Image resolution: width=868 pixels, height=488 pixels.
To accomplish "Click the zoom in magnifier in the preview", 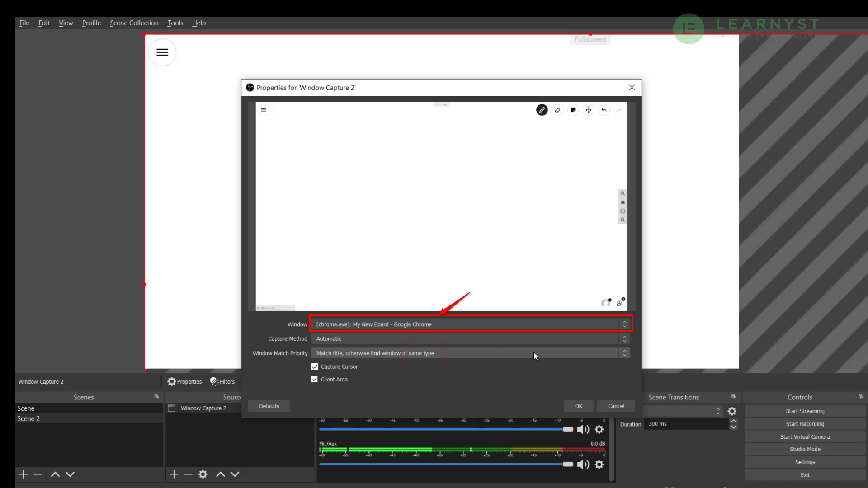I will [623, 193].
